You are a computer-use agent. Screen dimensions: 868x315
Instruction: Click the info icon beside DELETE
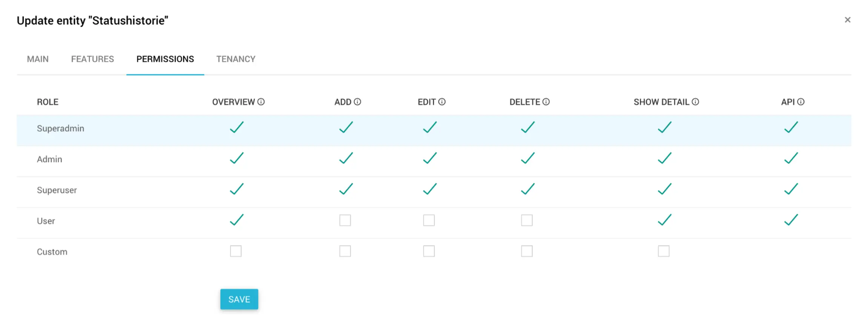pos(546,102)
